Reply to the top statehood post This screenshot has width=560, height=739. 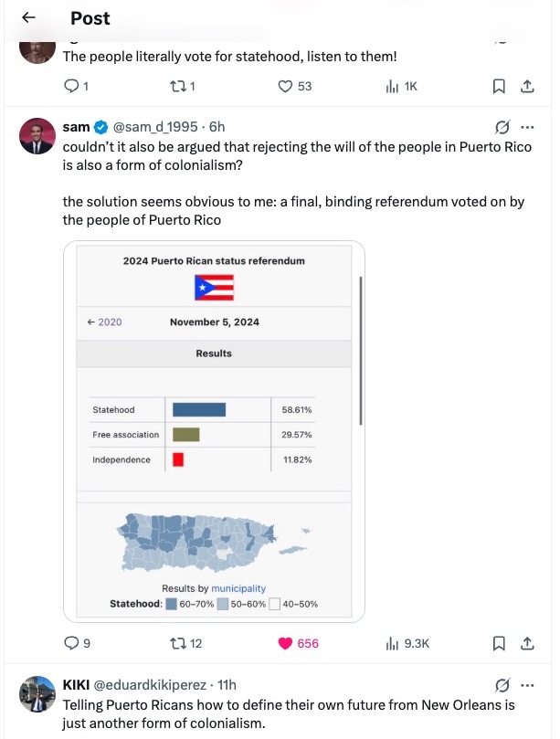coord(71,86)
